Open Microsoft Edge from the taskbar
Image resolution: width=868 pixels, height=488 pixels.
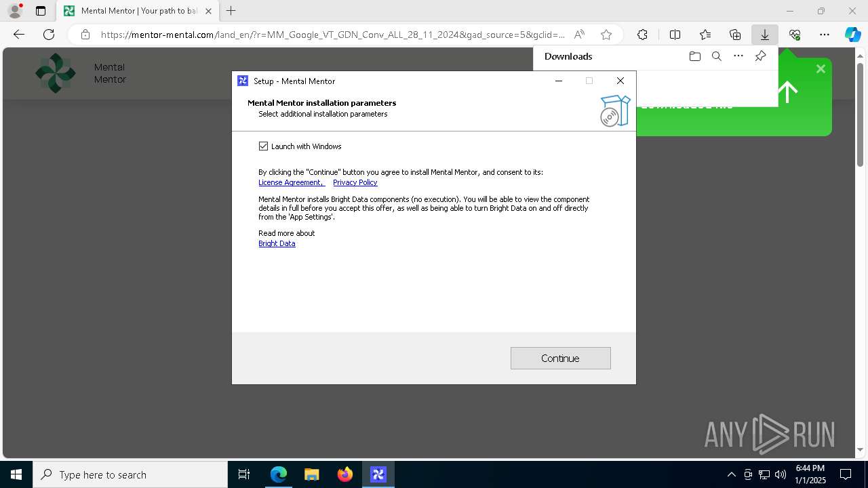[279, 474]
